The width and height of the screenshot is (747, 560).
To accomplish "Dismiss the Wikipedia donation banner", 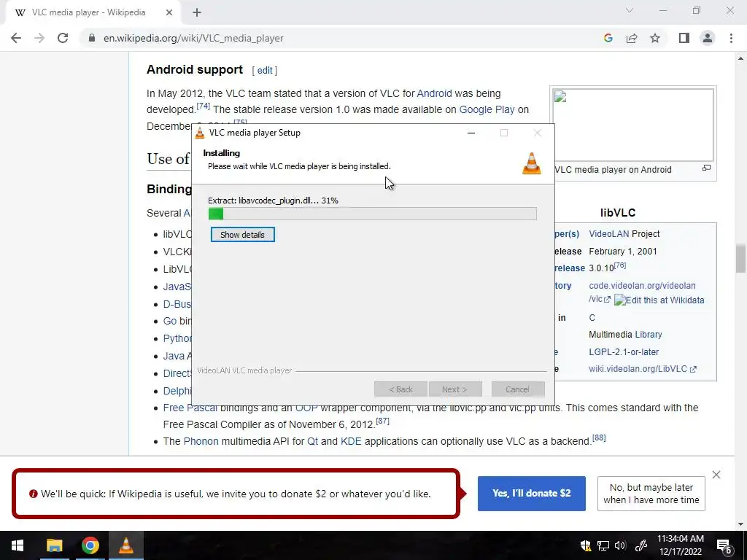I will (x=716, y=475).
